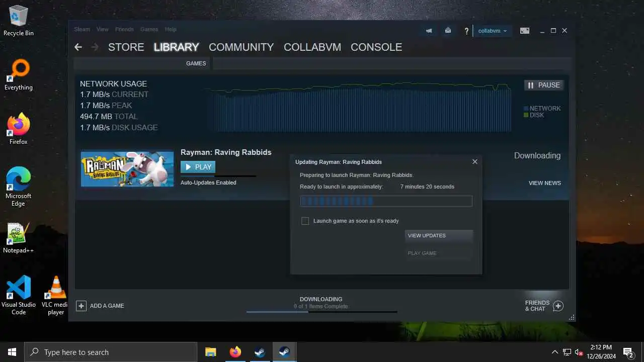Screen dimensions: 644x362
Task: Open Firefox from the taskbar
Action: [235, 352]
